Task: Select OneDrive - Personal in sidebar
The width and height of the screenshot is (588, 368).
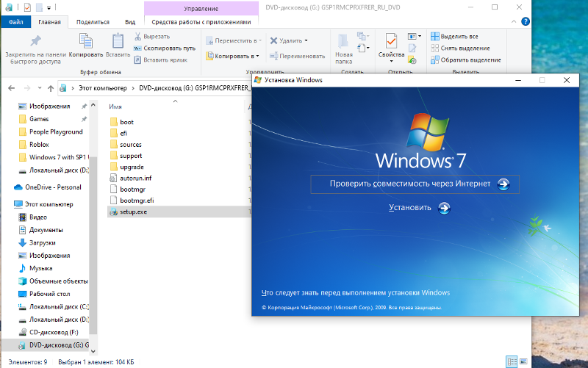Action: tap(53, 187)
